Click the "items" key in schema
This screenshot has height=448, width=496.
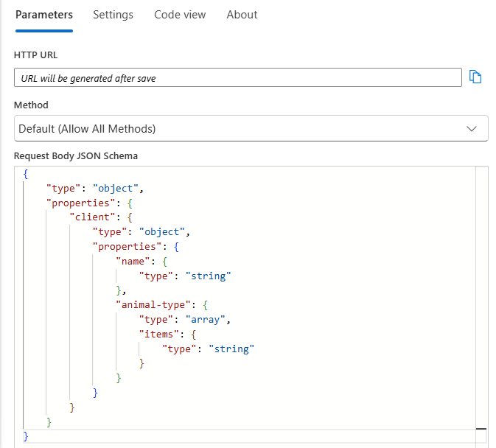point(158,334)
